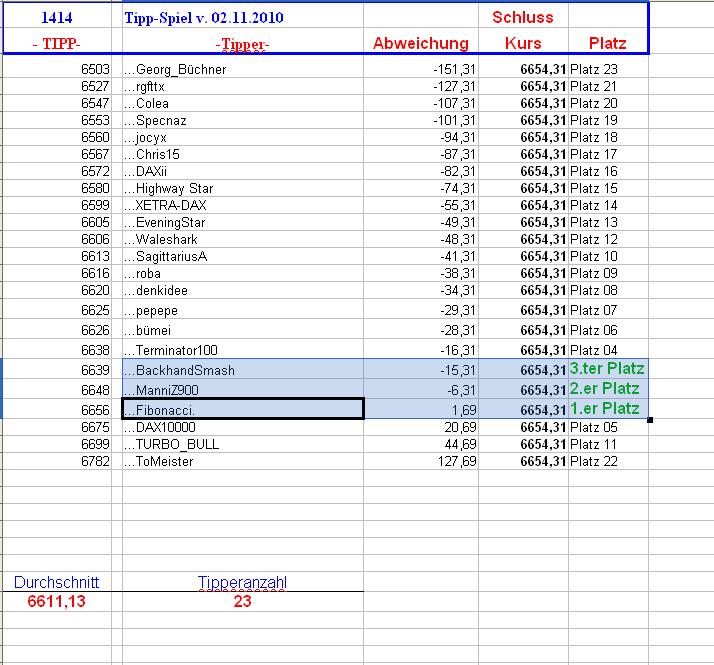Click the Tipp-Spiel v. 02.11.2010 title cell

click(x=243, y=17)
